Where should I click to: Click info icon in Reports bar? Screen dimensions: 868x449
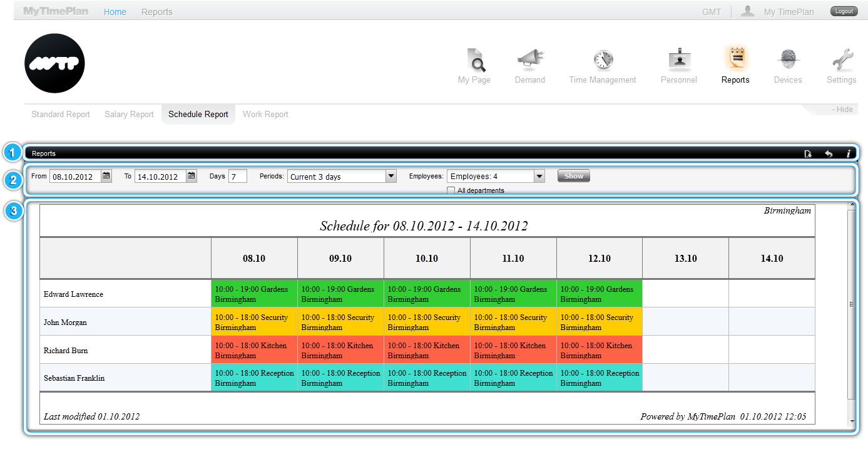tap(849, 153)
